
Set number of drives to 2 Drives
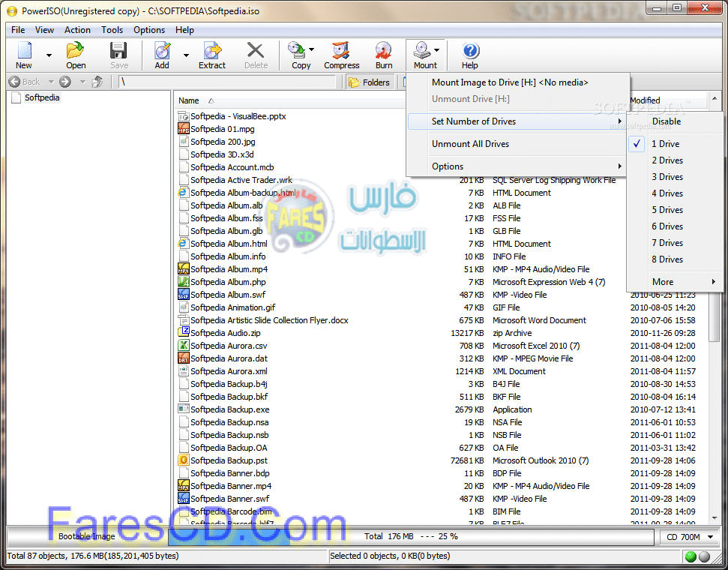[675, 160]
